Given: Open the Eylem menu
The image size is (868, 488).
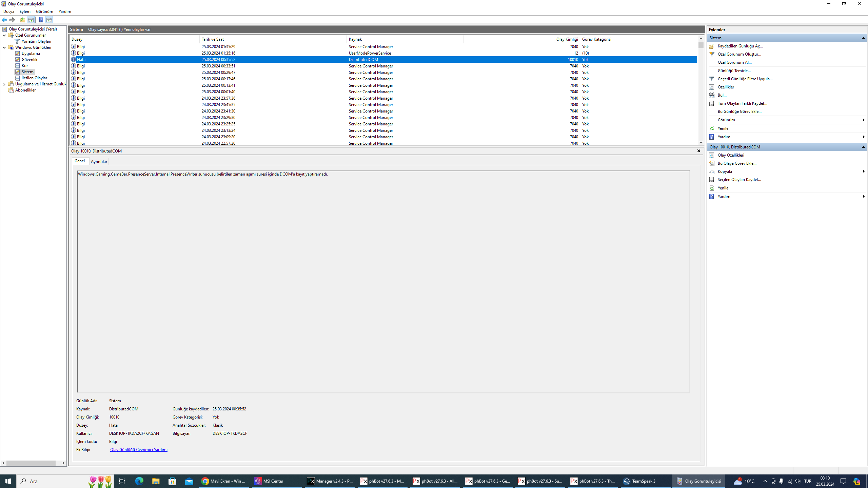Looking at the screenshot, I should pos(25,12).
